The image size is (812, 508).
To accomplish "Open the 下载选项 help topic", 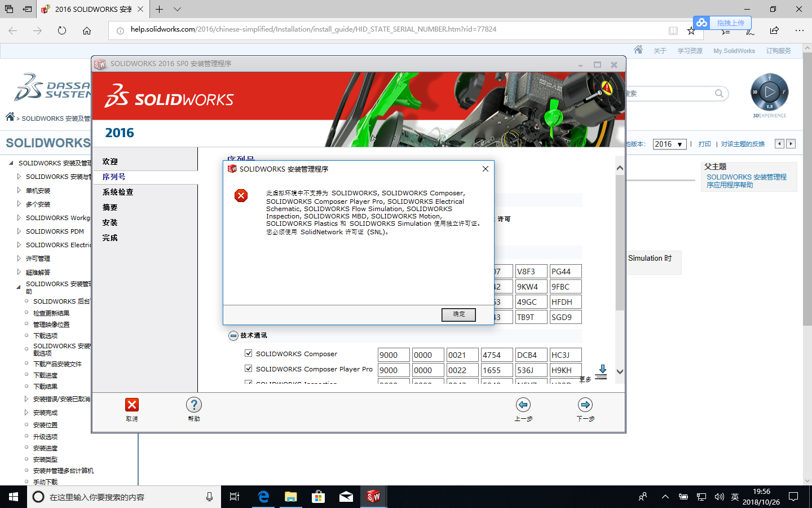I will click(x=45, y=335).
